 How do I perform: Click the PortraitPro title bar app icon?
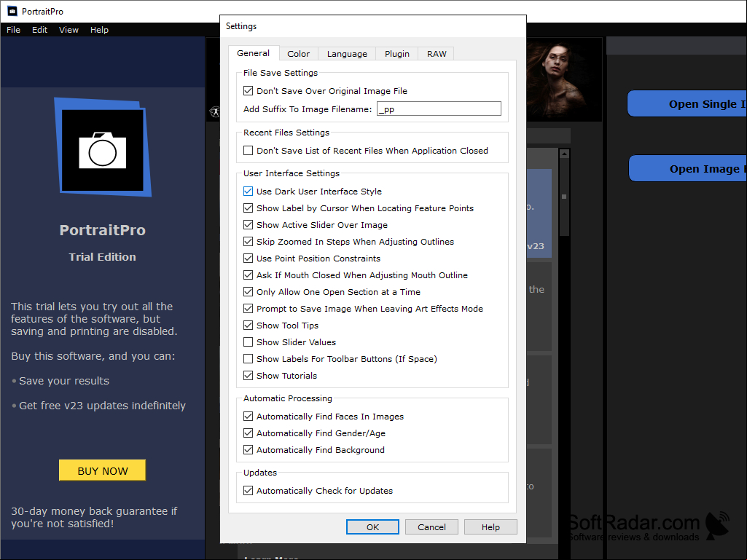click(x=12, y=11)
